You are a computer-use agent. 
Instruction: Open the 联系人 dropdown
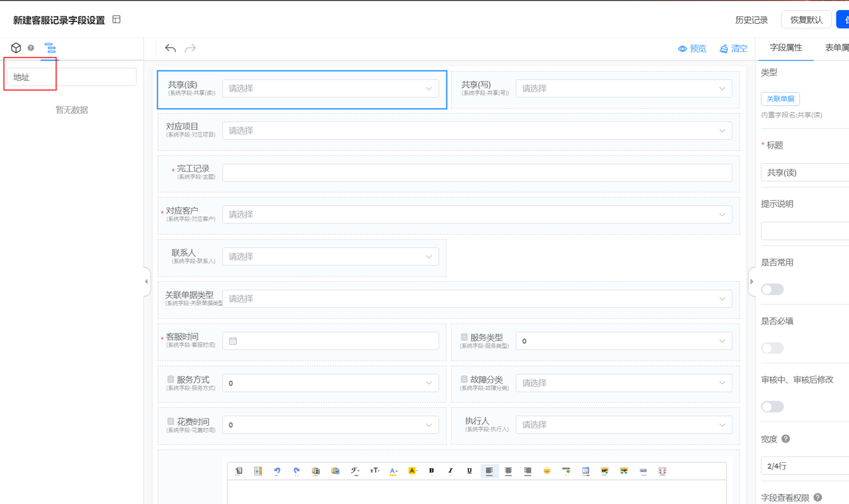(330, 257)
